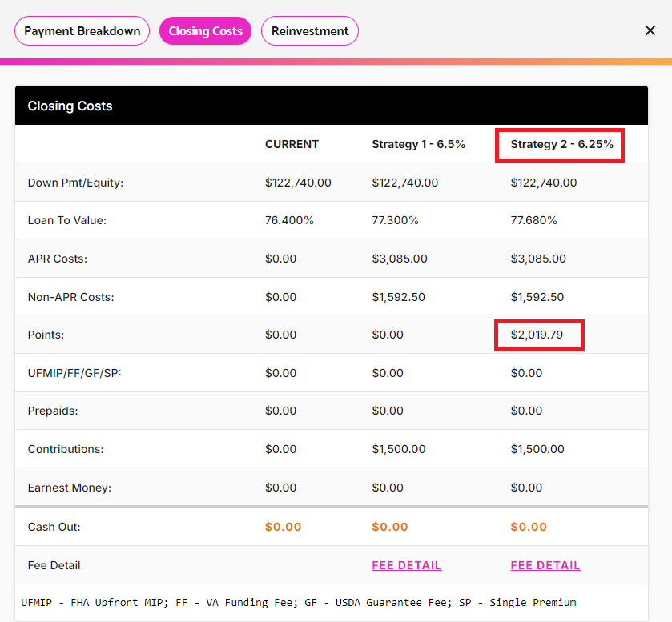Viewport: 672px width, 622px height.
Task: Click the Cash Out row label
Action: point(54,527)
